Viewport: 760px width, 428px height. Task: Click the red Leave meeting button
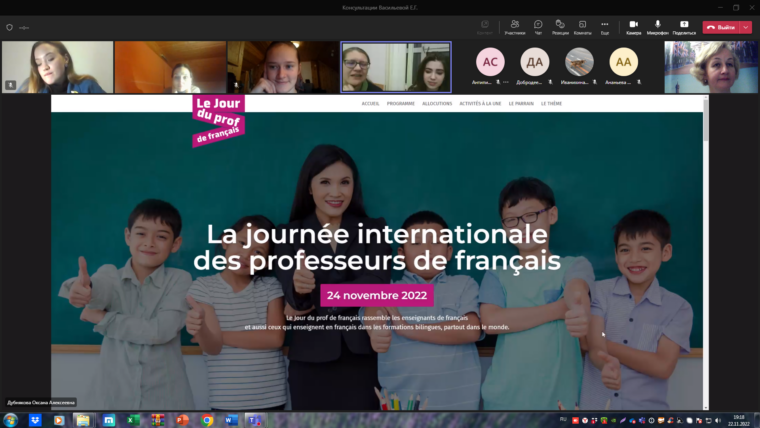720,27
